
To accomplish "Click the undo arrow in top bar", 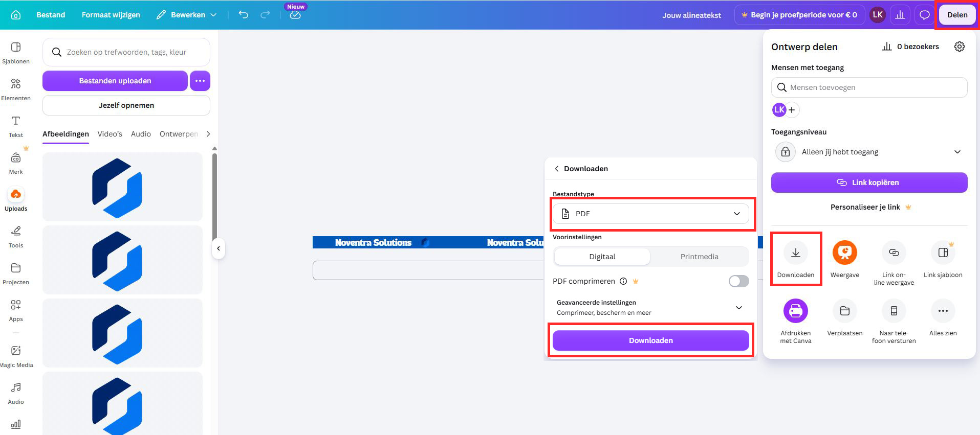I will click(244, 15).
